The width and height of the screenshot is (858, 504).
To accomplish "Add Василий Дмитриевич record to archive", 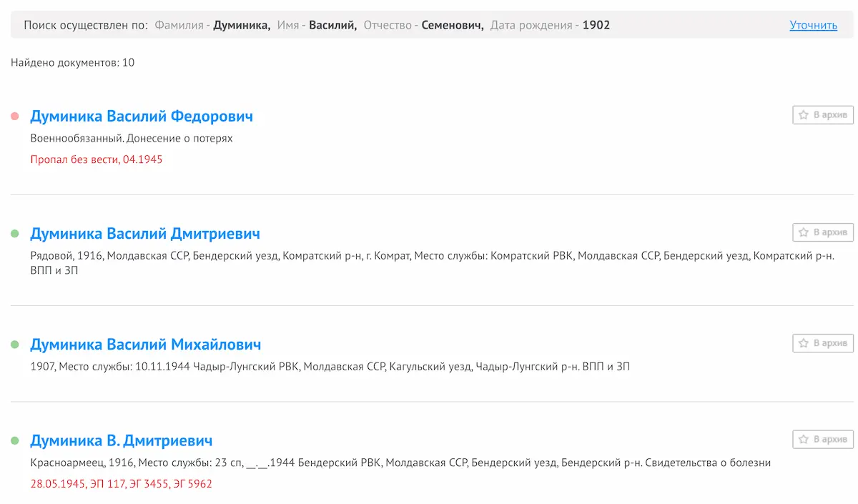I will 823,232.
